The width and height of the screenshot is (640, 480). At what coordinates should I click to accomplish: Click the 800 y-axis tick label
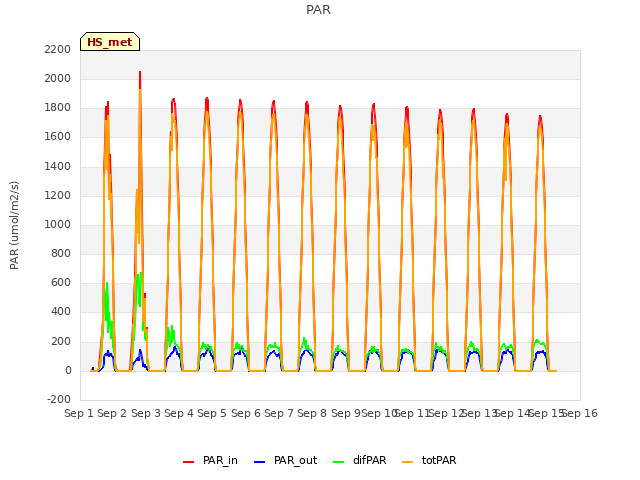[61, 253]
